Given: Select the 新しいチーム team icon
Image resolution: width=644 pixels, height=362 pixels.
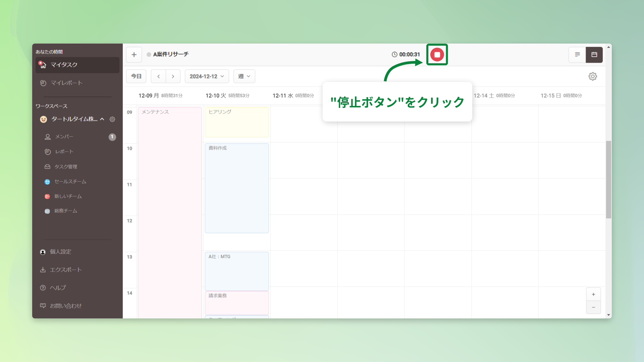Looking at the screenshot, I should point(47,196).
